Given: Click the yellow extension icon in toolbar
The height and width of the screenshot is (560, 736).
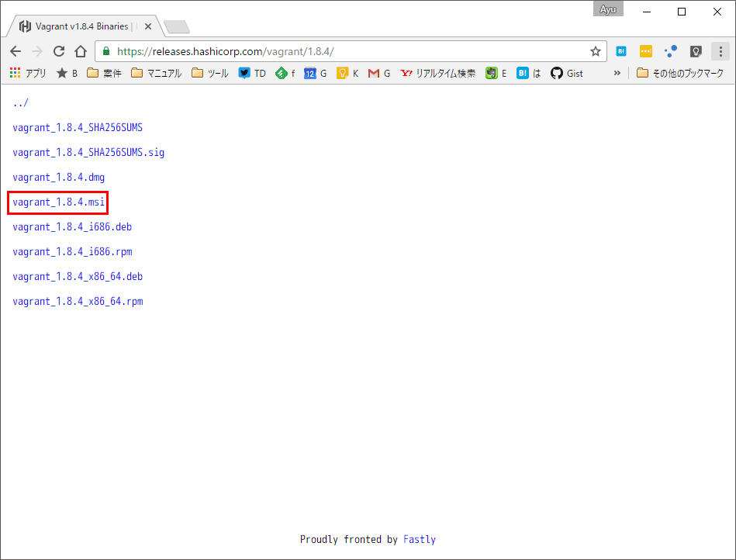Looking at the screenshot, I should click(x=646, y=51).
